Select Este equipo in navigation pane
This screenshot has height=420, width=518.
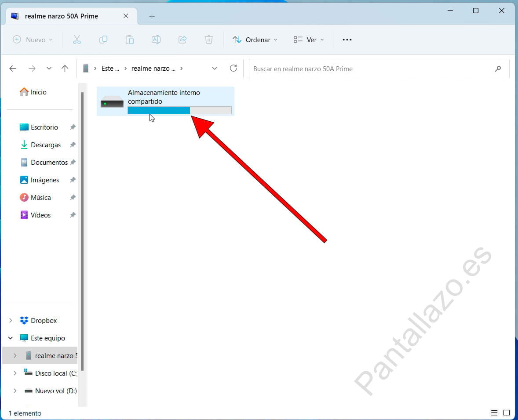(x=42, y=338)
